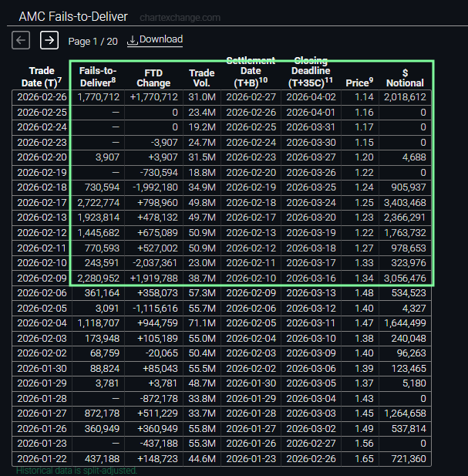Click the Trade Vol. column header
This screenshot has width=468, height=476.
coord(202,78)
